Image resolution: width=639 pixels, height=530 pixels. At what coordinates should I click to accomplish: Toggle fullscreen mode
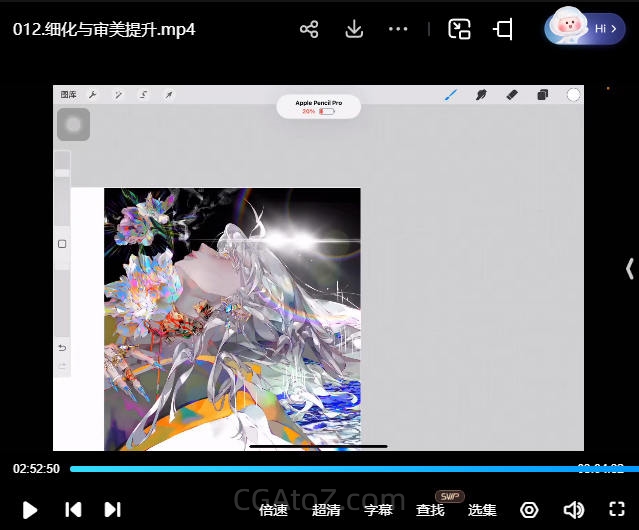(616, 509)
